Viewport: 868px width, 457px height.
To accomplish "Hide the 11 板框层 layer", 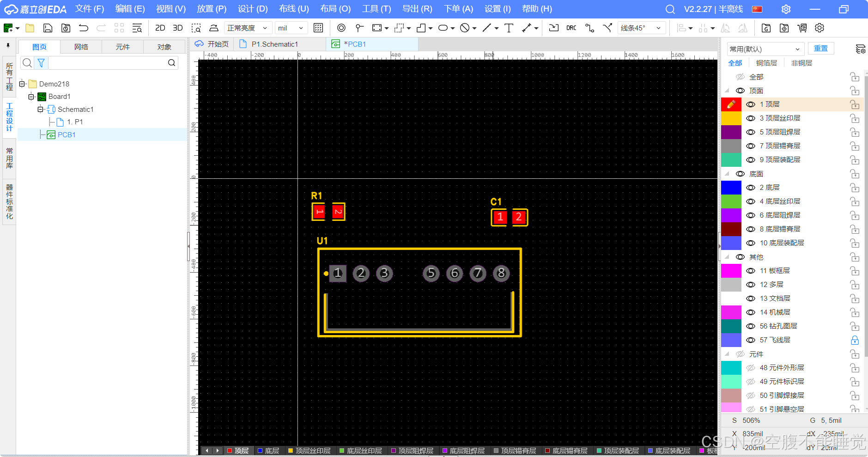I will [x=751, y=271].
